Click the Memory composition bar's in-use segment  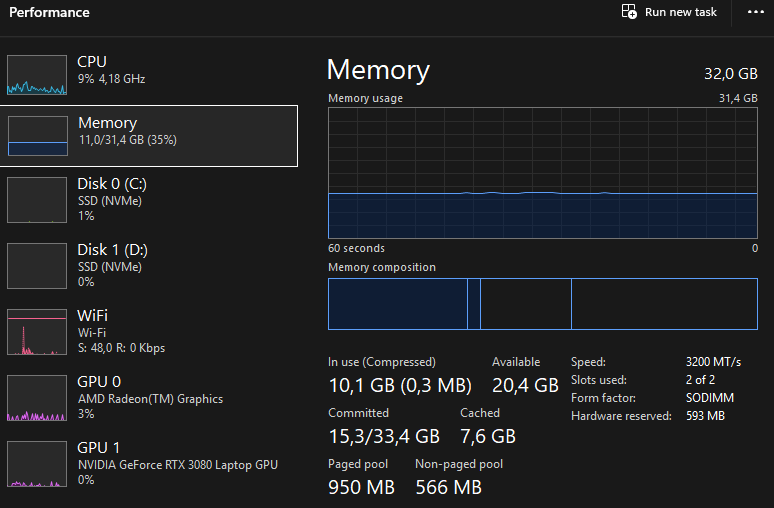[397, 304]
